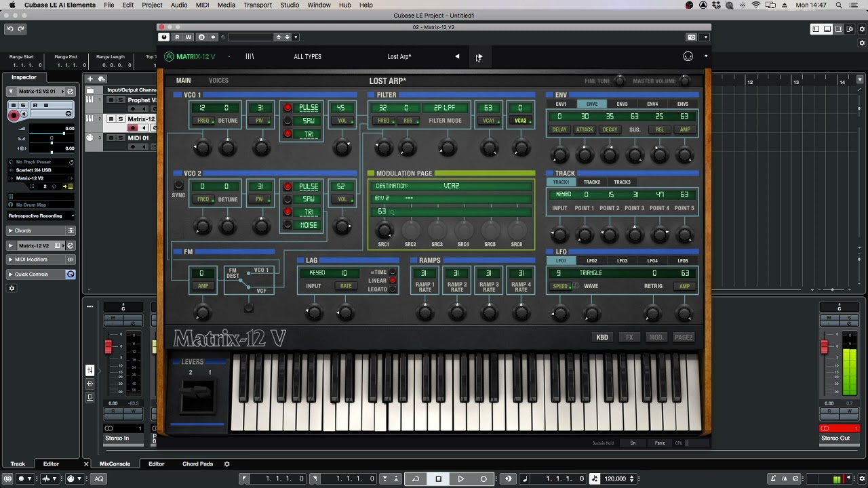Open ALL TYPES preset filter dropdown
The image size is (868, 488).
tap(307, 57)
